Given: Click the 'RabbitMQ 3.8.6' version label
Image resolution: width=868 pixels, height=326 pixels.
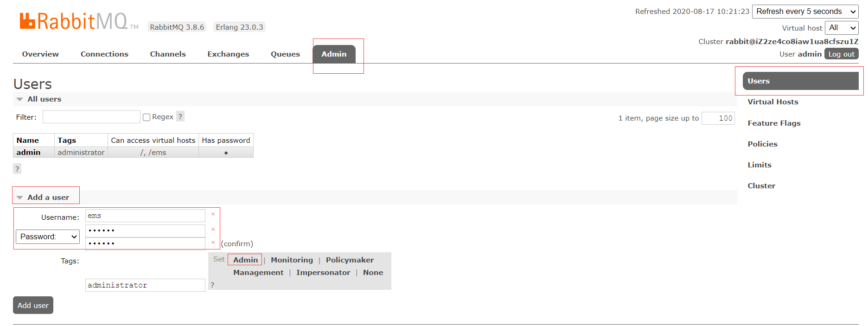Looking at the screenshot, I should [177, 27].
